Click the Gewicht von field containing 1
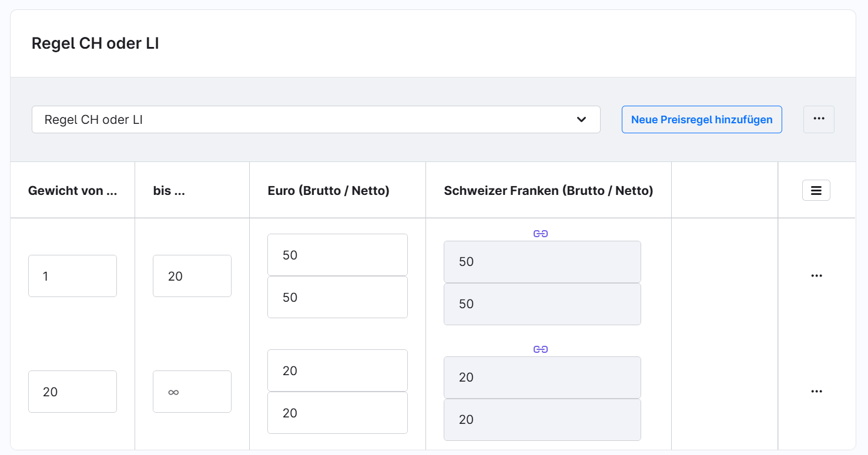868x455 pixels. click(72, 276)
